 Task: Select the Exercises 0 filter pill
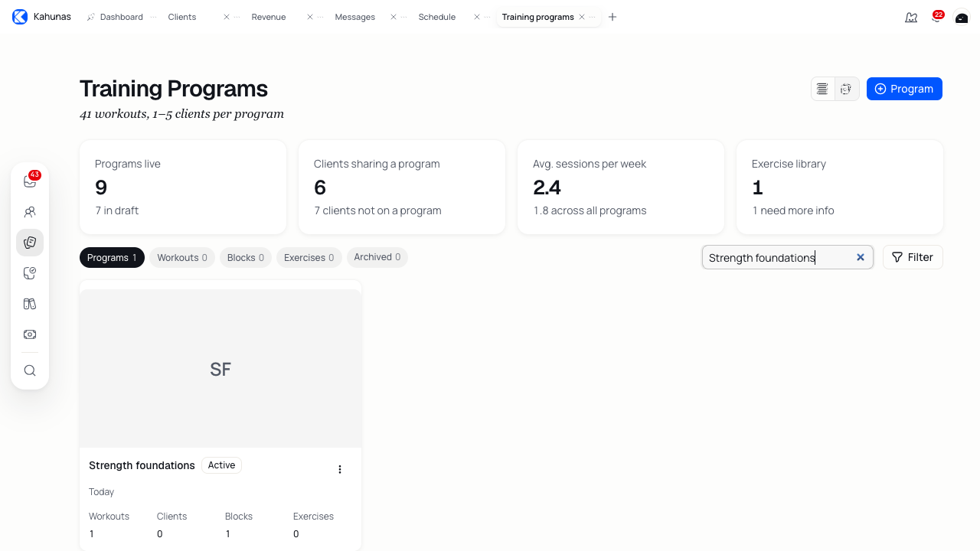pos(309,258)
